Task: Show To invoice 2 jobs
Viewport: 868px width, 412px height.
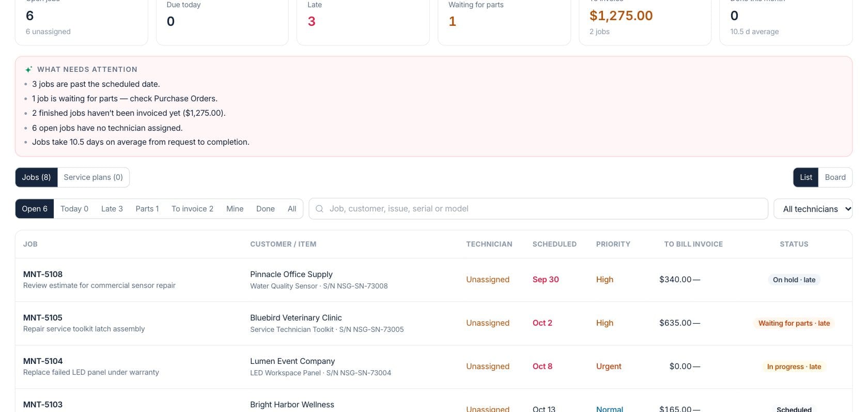Action: tap(192, 209)
